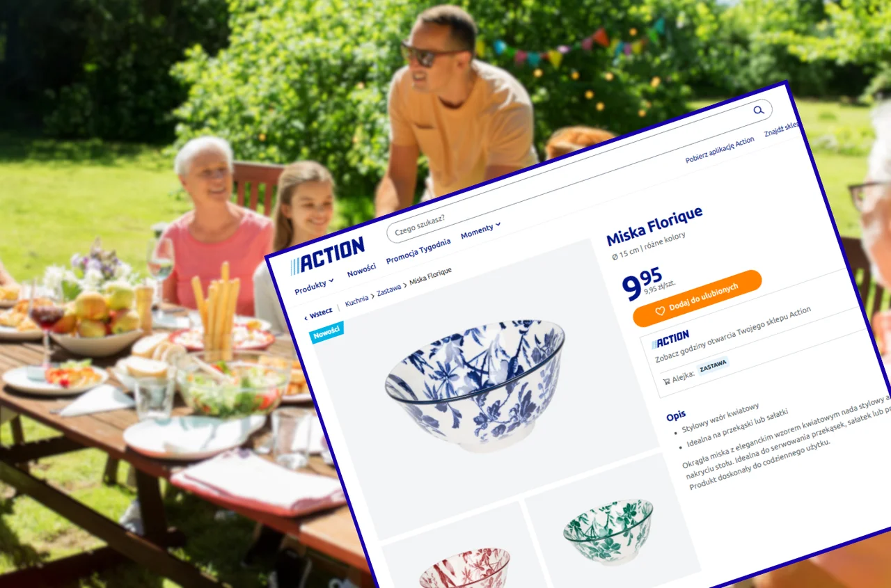Click the Pobierz aplikację Action link

coord(720,150)
